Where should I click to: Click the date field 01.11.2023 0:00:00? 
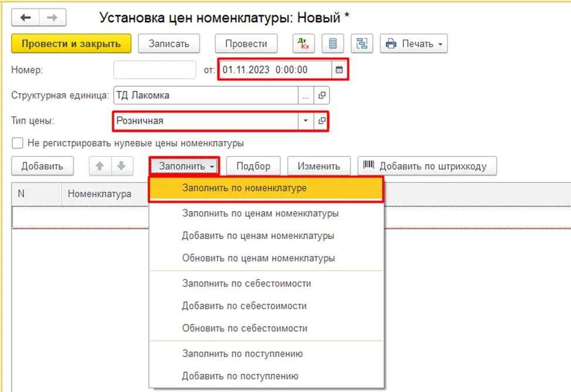click(276, 70)
